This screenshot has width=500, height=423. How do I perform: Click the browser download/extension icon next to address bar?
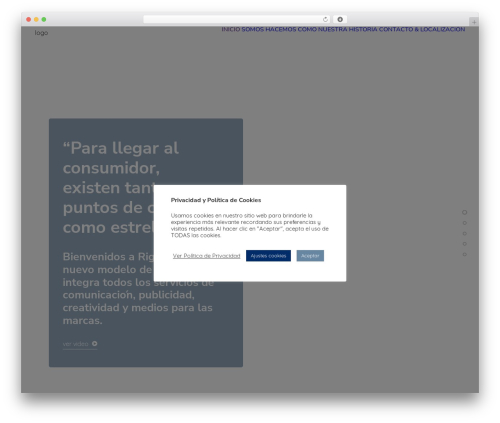click(x=340, y=19)
